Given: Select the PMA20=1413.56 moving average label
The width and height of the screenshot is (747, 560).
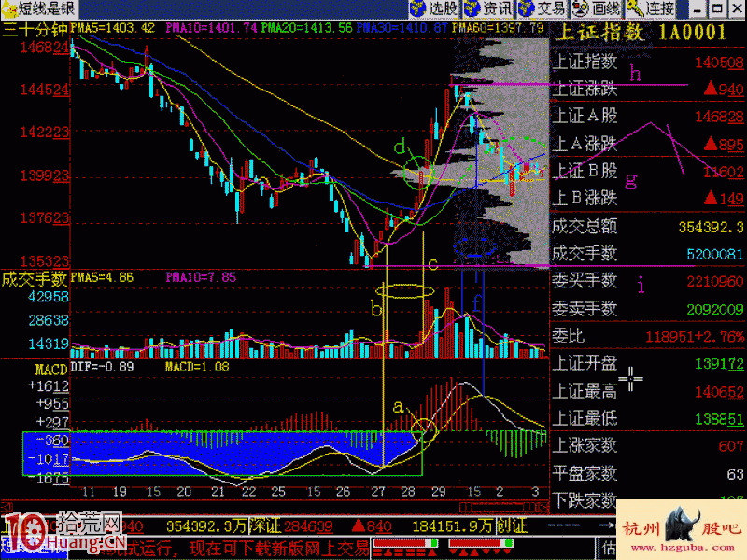Looking at the screenshot, I should 307,28.
